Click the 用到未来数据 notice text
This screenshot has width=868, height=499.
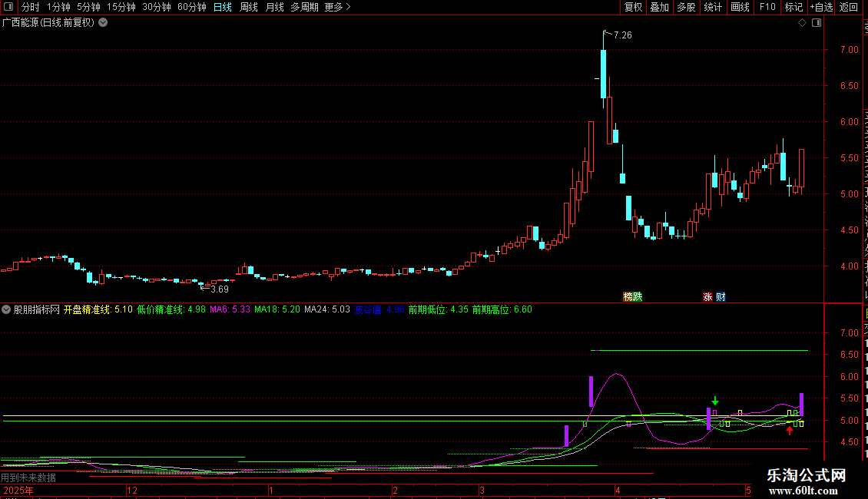(x=28, y=478)
